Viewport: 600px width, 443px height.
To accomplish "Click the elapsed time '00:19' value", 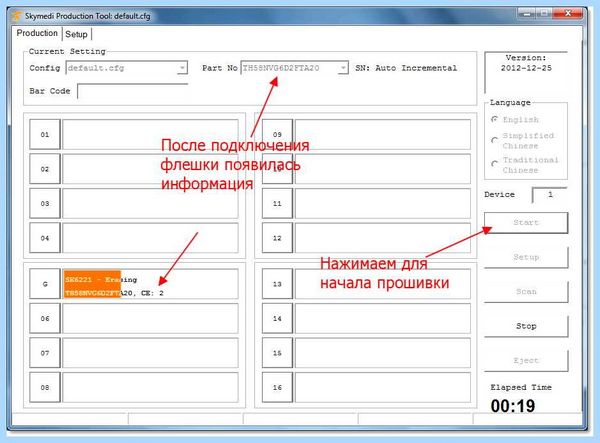I will pos(513,406).
